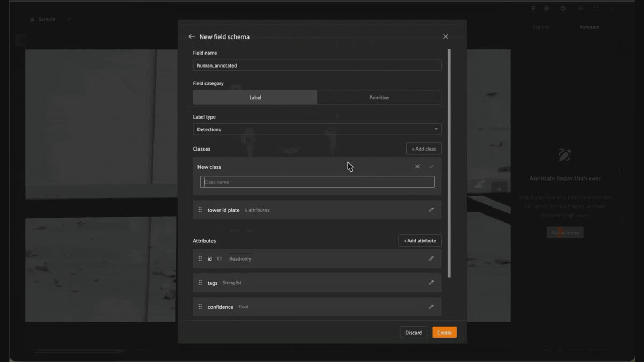
Task: Go back using the arrow beside New field schema
Action: [x=192, y=36]
